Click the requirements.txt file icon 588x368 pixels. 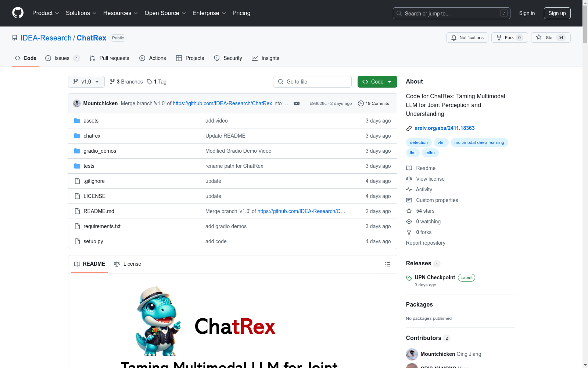[77, 226]
